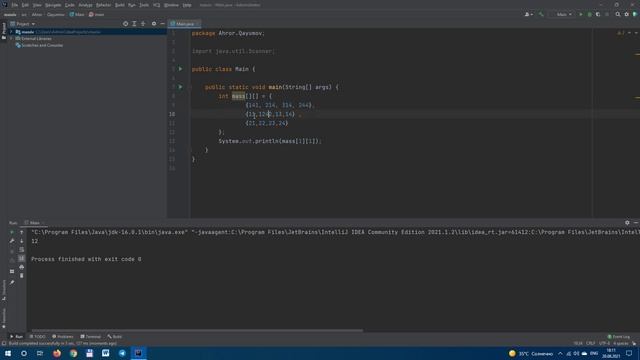Screen dimensions: 640x360
Task: Open the Problems tool window
Action: 63,337
